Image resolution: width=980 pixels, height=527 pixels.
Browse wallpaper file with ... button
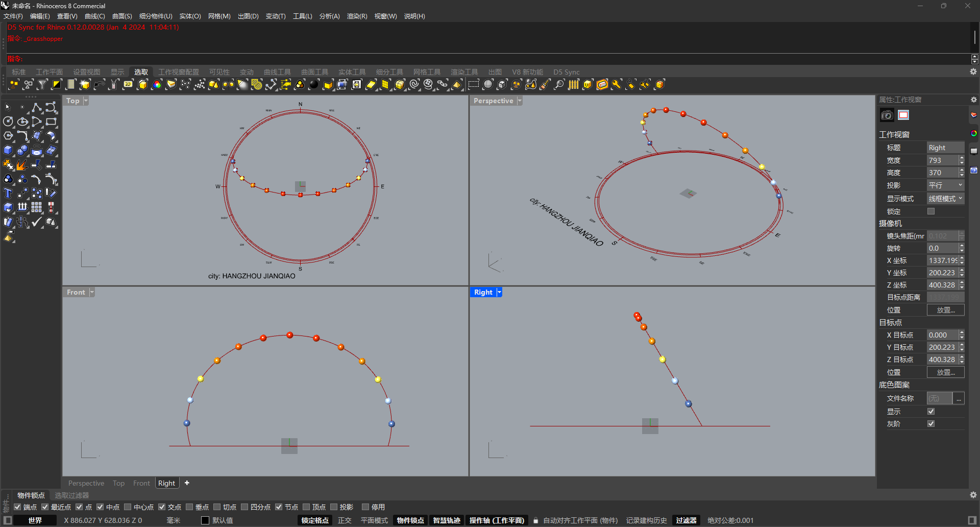(x=959, y=398)
